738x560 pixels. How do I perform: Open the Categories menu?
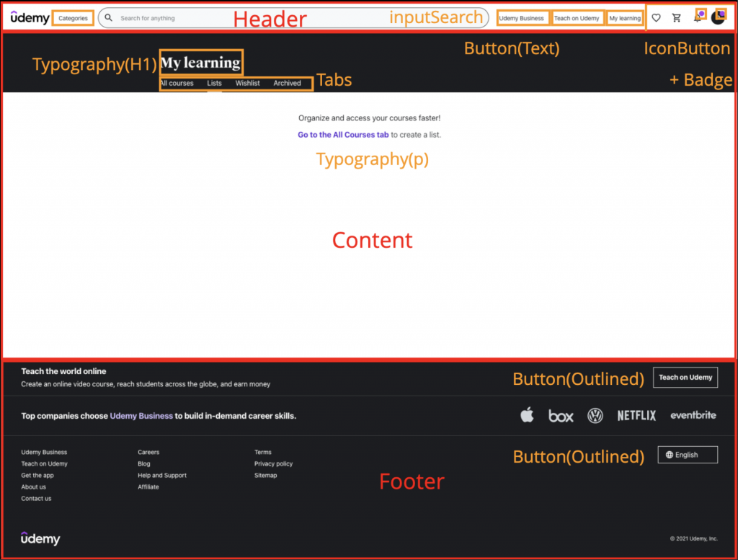pos(73,18)
